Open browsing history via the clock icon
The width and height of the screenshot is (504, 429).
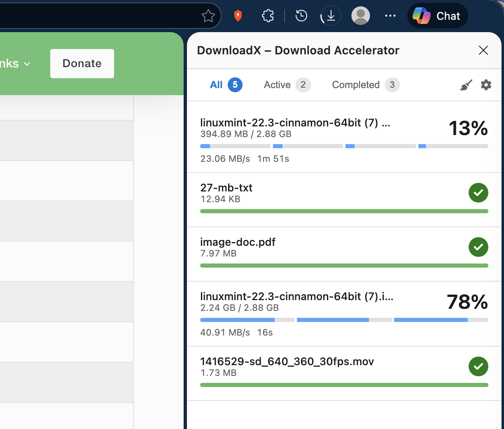point(301,15)
